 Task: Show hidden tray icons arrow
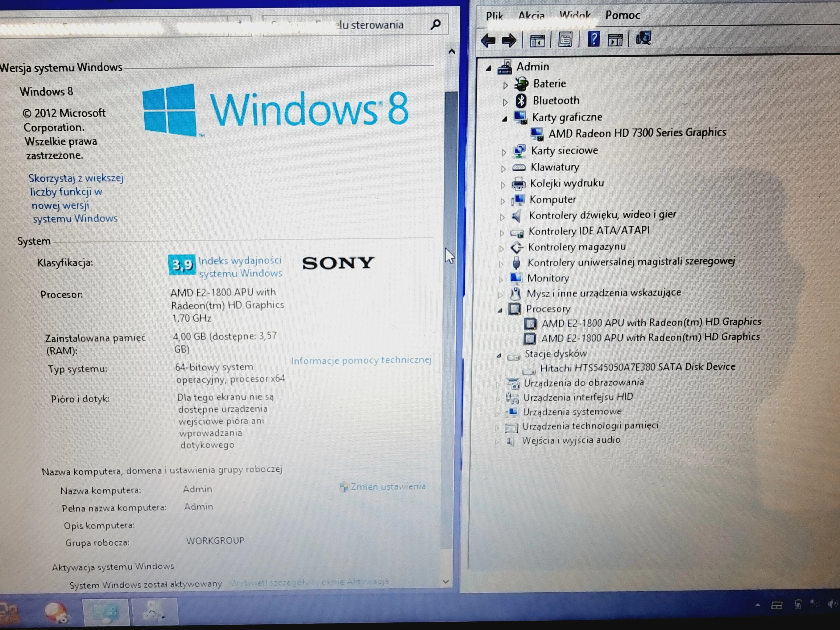(x=758, y=605)
